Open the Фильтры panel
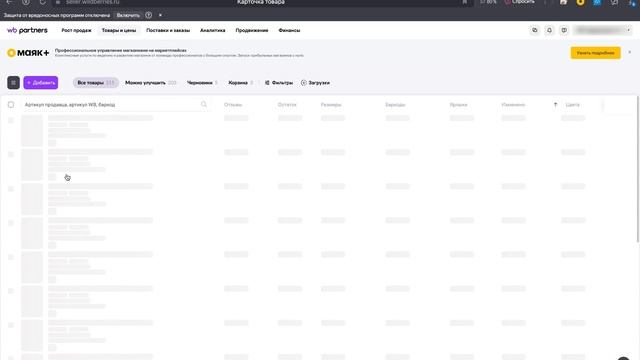The image size is (640, 360). [x=279, y=82]
